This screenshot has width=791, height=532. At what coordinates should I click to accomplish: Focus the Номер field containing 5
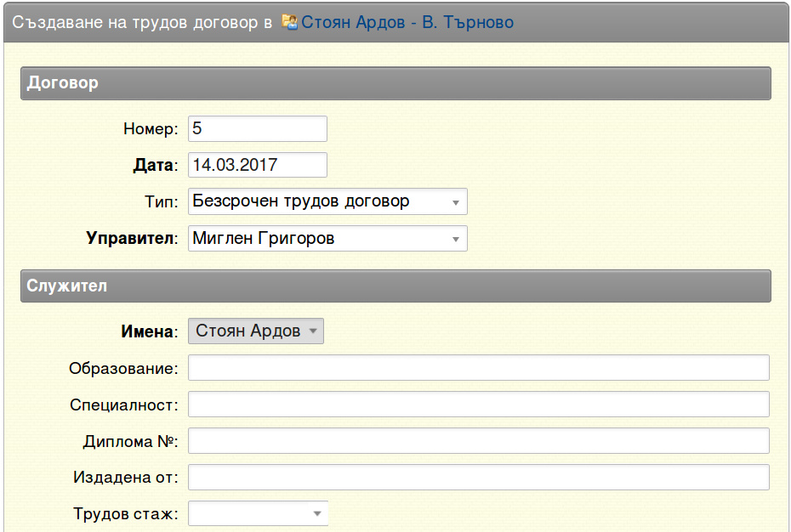257,128
